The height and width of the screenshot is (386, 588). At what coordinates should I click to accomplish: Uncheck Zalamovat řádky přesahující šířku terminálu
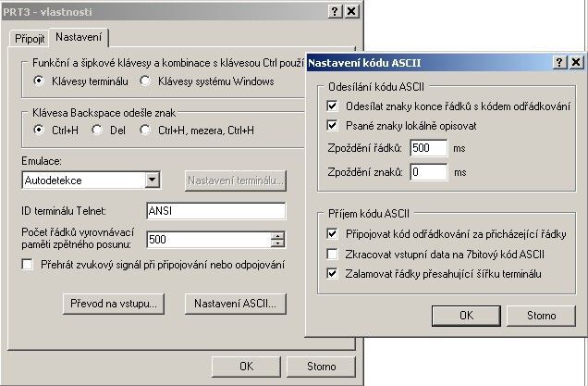pos(333,273)
